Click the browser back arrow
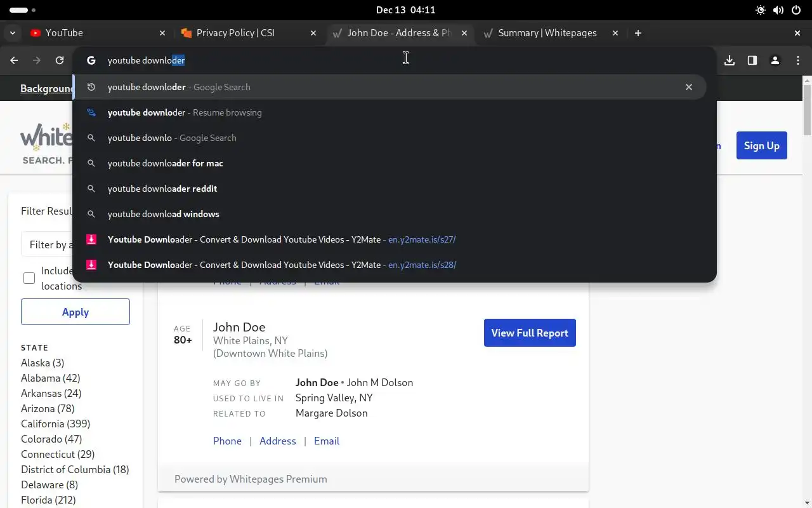This screenshot has height=508, width=812. click(x=14, y=60)
